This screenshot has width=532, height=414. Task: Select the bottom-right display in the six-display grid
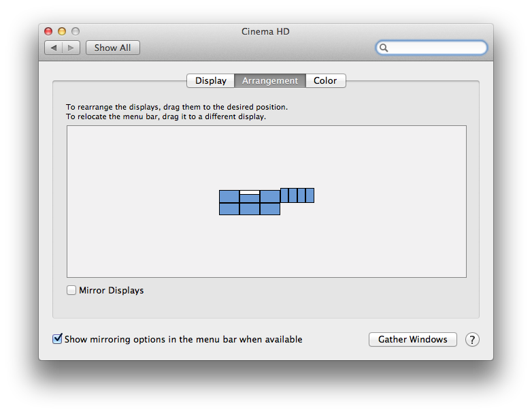[270, 209]
